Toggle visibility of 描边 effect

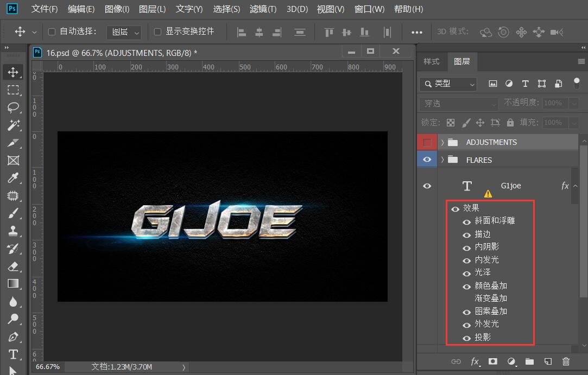[466, 235]
